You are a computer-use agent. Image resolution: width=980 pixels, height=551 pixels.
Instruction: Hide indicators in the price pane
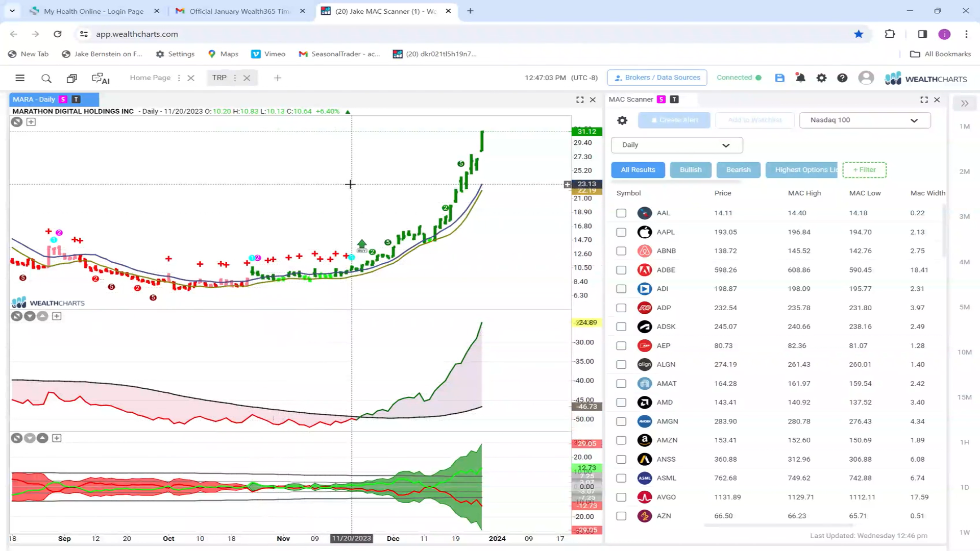pos(17,122)
